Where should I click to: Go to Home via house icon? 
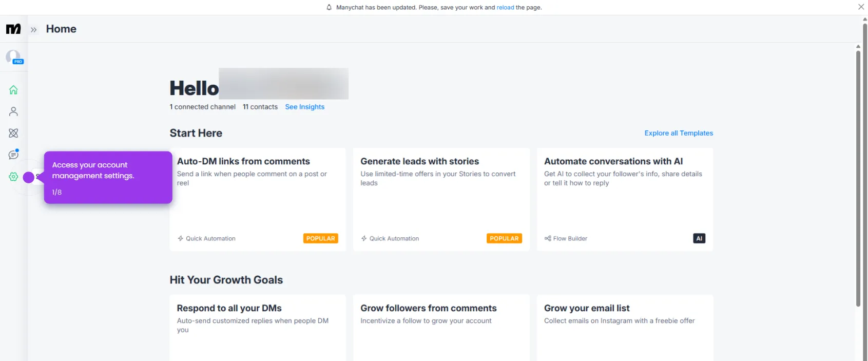click(x=13, y=90)
